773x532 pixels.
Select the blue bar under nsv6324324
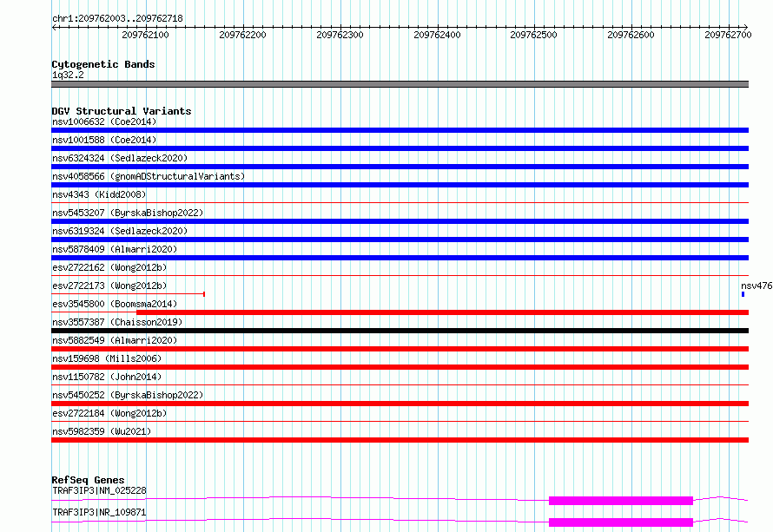click(x=400, y=167)
